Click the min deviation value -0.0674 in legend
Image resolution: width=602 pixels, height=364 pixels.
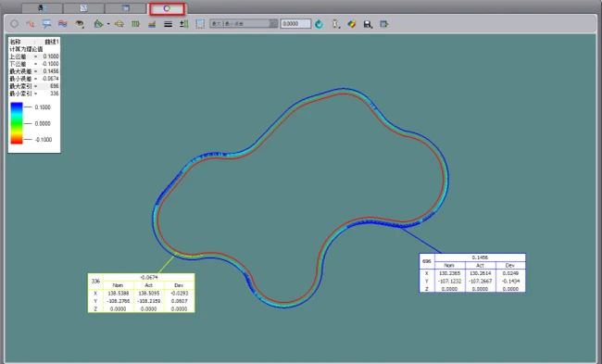click(50, 79)
